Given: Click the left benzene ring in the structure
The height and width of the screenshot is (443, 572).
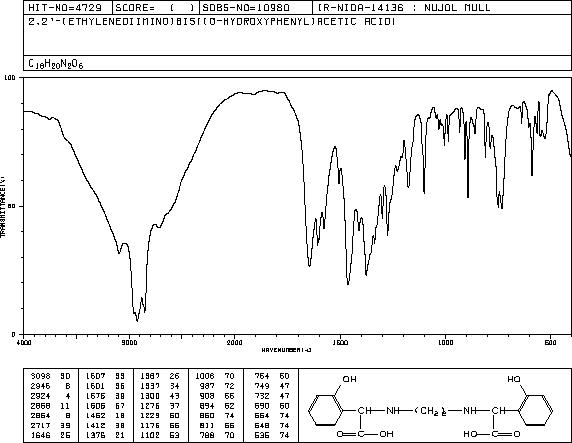Looking at the screenshot, I should tap(326, 410).
